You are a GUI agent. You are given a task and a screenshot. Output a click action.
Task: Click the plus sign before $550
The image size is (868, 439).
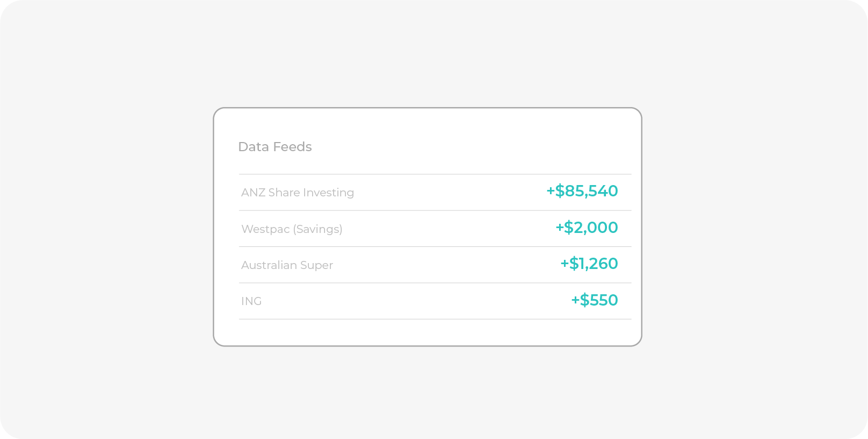tap(575, 300)
